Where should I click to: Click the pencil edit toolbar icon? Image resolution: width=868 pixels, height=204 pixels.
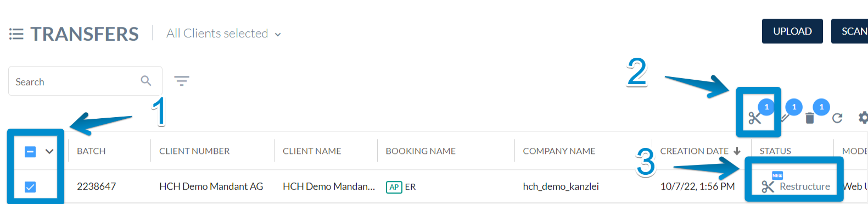(x=785, y=118)
